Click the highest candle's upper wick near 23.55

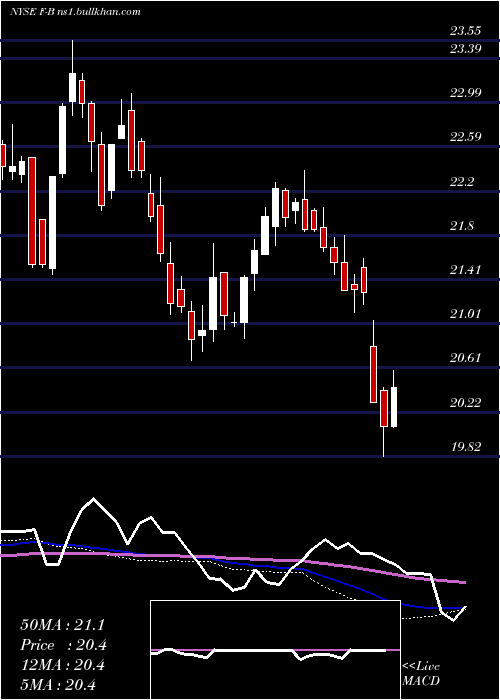pos(72,56)
